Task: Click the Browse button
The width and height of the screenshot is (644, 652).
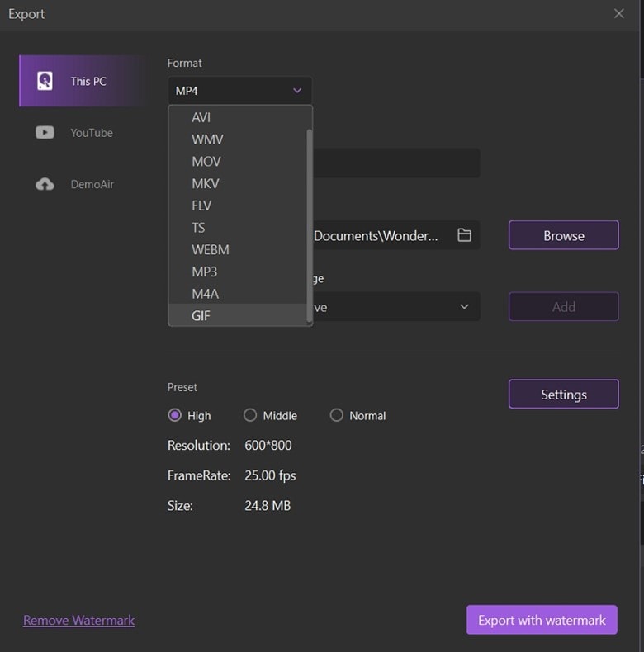Action: coord(563,235)
